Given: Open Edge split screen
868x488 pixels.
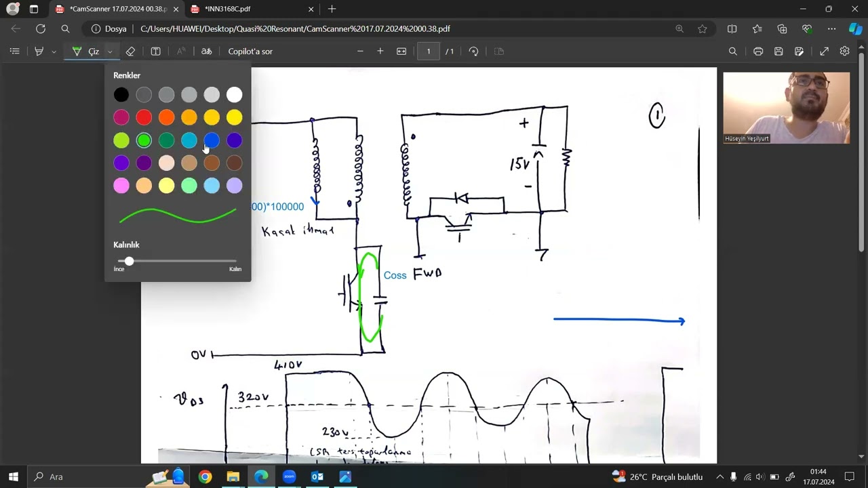Looking at the screenshot, I should [732, 29].
